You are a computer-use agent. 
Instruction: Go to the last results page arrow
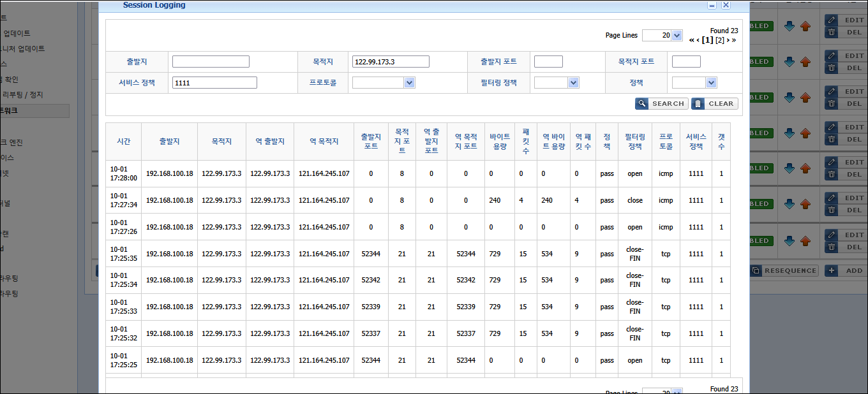pos(734,40)
